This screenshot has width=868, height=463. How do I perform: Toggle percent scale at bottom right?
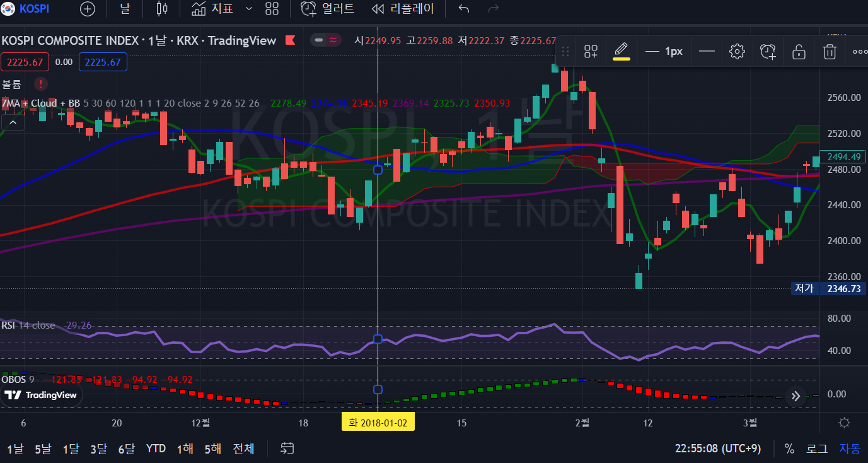[789, 448]
